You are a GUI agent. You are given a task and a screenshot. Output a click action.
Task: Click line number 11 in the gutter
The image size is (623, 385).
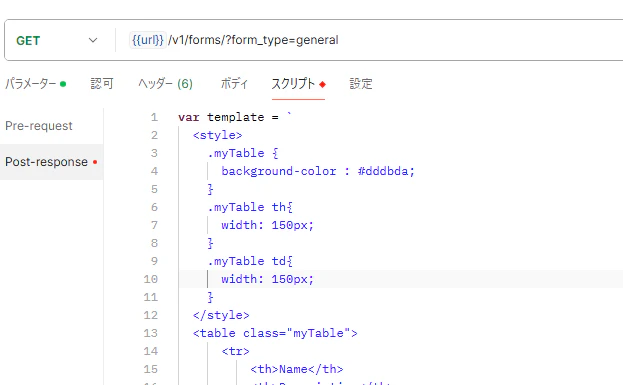[x=151, y=297]
